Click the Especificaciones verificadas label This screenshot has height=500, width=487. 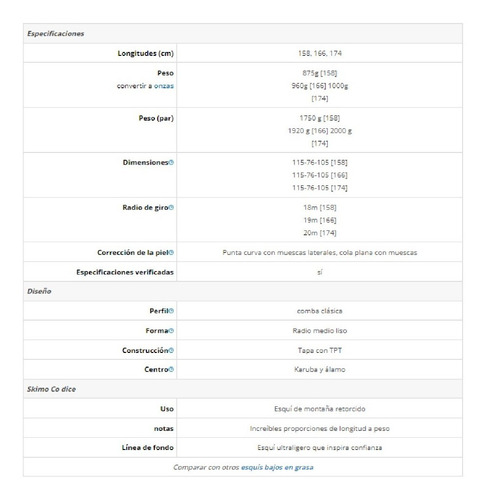point(125,272)
